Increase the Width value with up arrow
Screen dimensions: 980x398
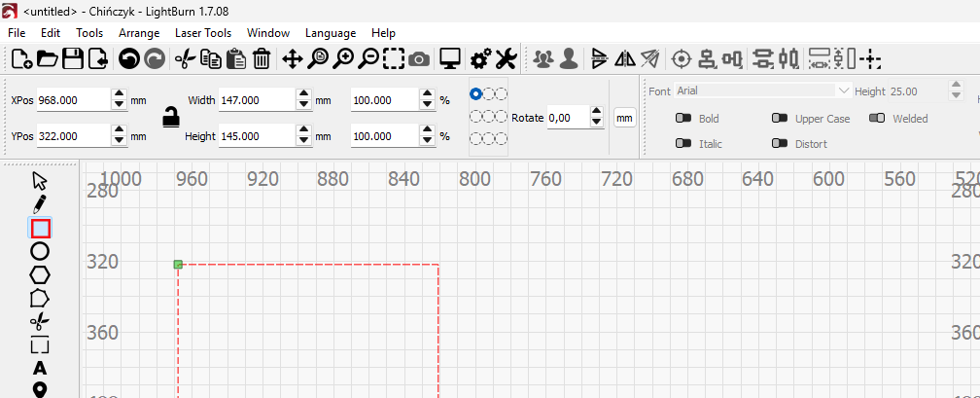pos(303,95)
